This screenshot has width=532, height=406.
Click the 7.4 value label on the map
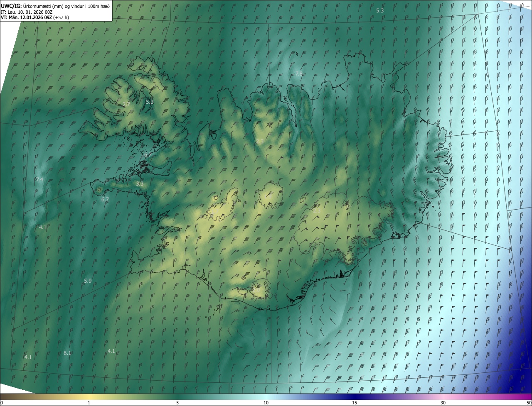pyautogui.click(x=39, y=180)
